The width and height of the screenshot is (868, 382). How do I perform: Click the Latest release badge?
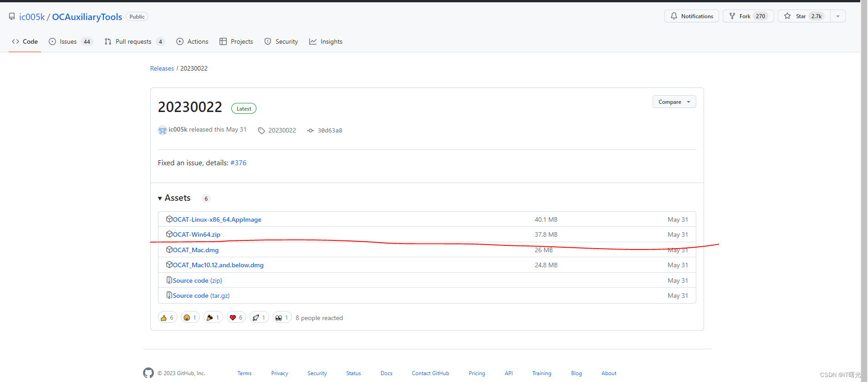point(244,108)
